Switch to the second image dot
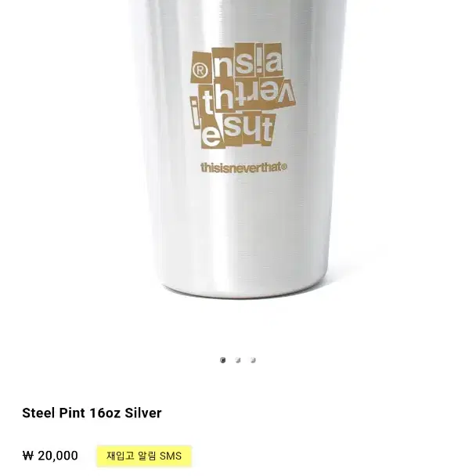Viewport: 476px width, 476px height. [x=238, y=360]
